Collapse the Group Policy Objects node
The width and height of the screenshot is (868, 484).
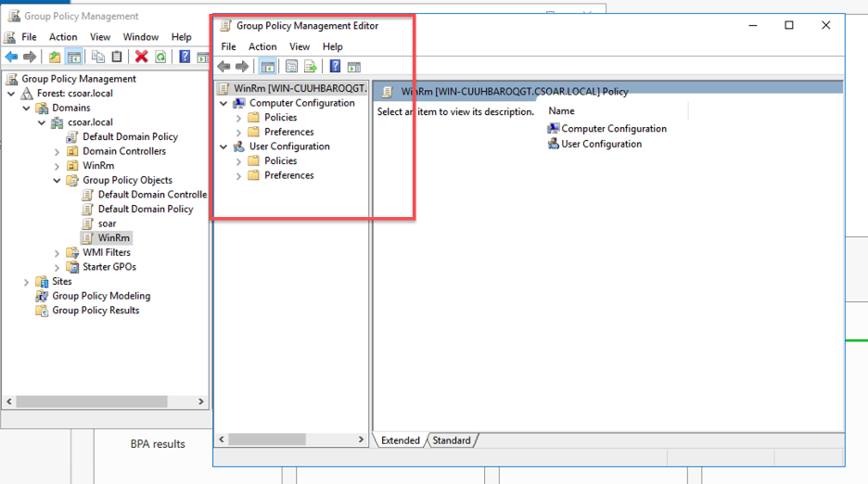tap(57, 181)
